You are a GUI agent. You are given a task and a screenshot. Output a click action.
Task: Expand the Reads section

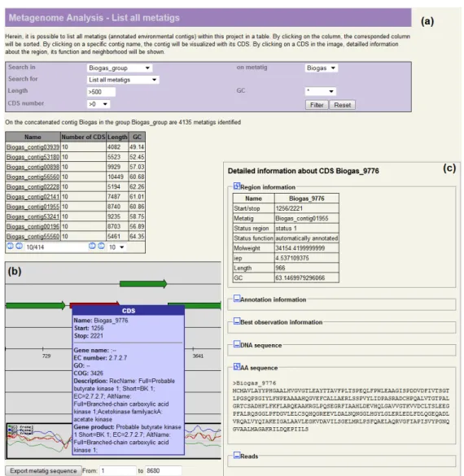(x=237, y=455)
